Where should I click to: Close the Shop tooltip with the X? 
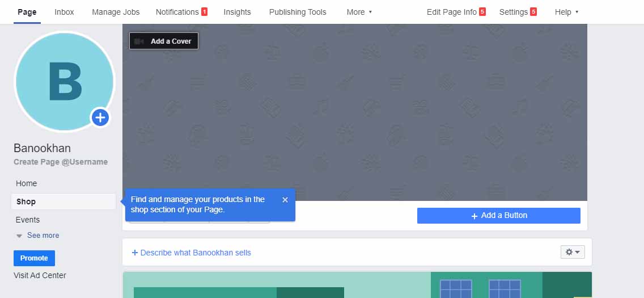click(285, 200)
